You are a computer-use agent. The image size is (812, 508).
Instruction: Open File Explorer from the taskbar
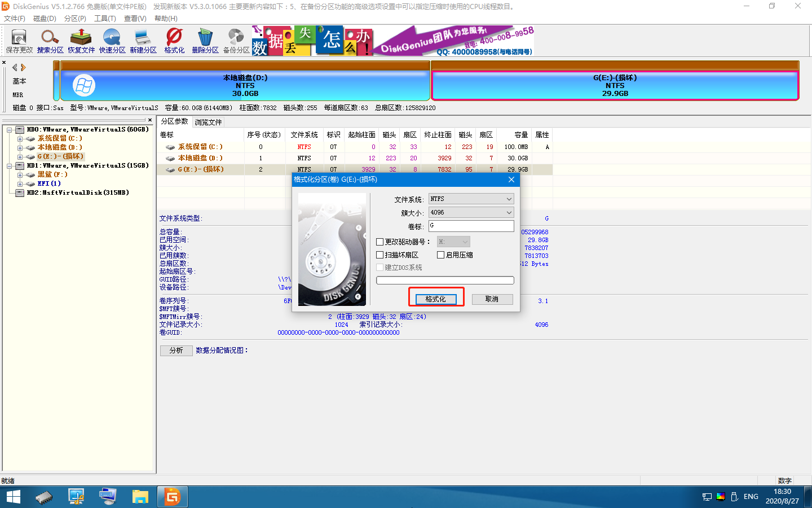tap(140, 497)
